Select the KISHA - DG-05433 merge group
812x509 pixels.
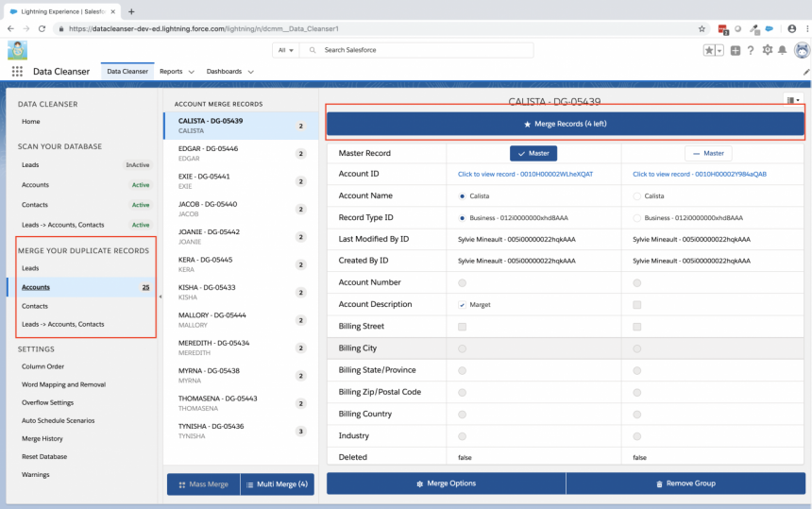pos(241,292)
